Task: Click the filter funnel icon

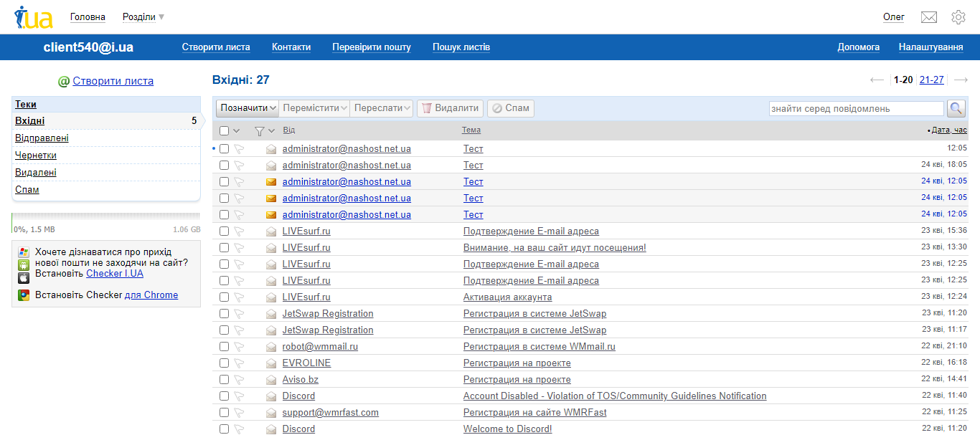Action: (260, 130)
